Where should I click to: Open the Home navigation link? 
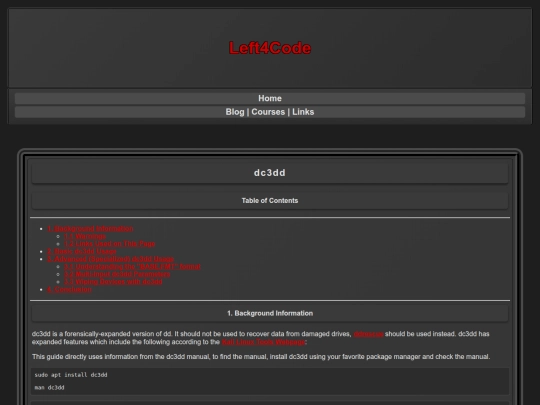(x=270, y=98)
